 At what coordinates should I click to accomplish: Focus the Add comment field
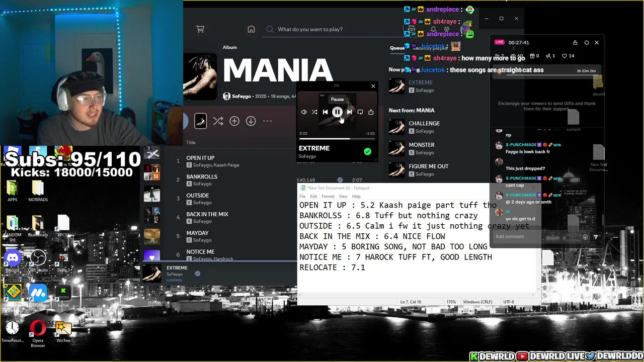(536, 237)
